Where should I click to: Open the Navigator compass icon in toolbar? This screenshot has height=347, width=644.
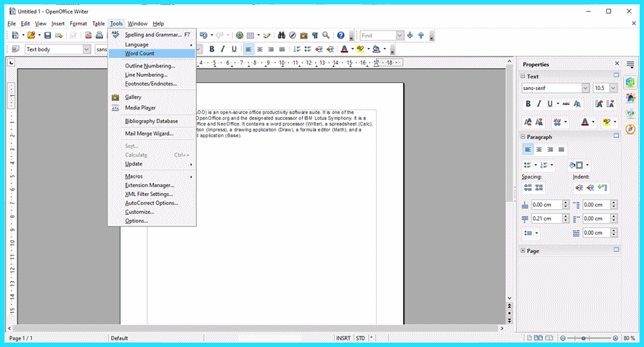coord(293,36)
